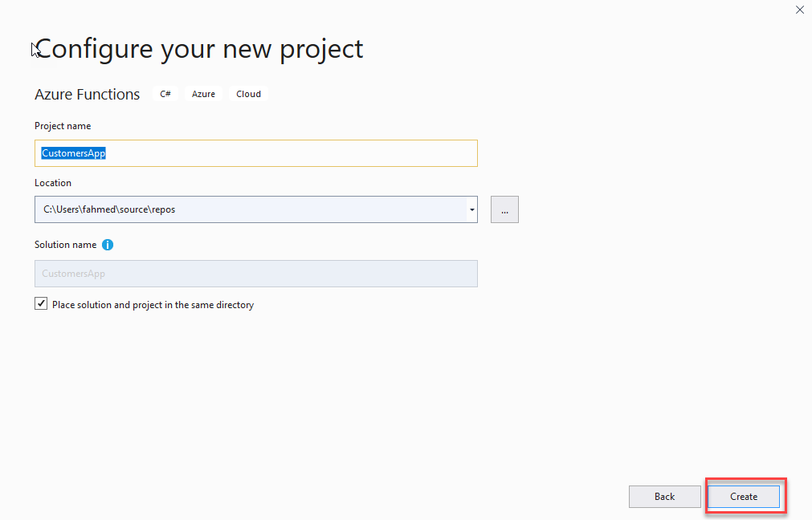
Task: Click the Cloud tag
Action: (x=248, y=94)
